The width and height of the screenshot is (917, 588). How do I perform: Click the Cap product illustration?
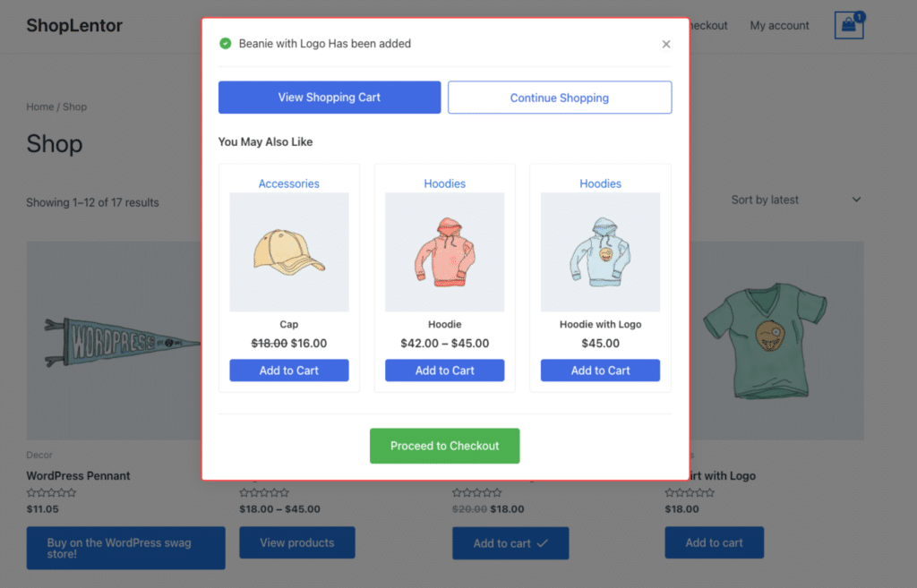(x=288, y=251)
